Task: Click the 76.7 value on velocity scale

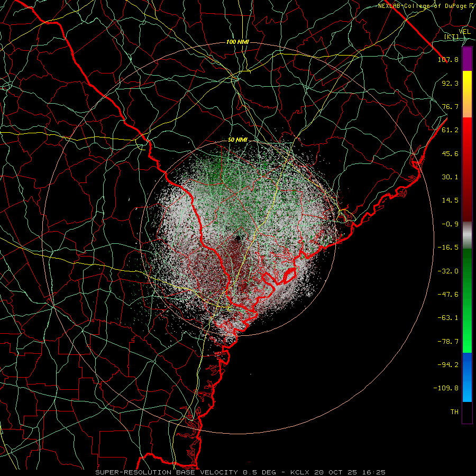Action: point(450,106)
